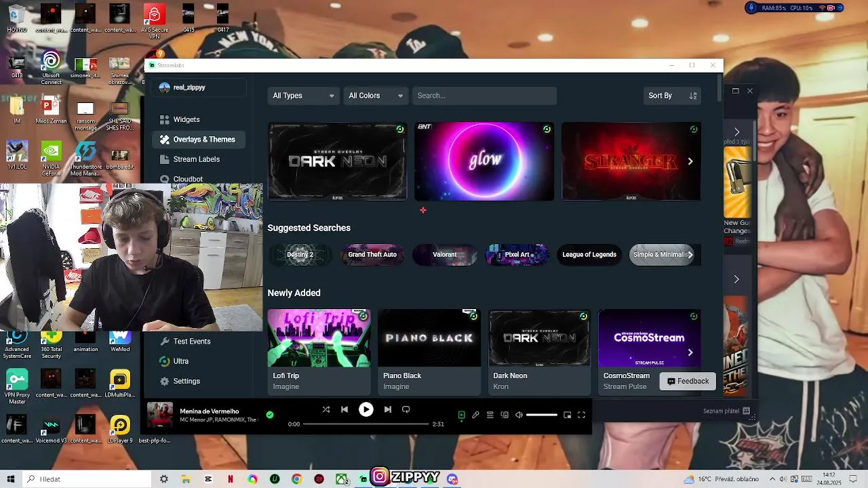The image size is (868, 488).
Task: Open the play queue icon
Action: click(x=490, y=415)
